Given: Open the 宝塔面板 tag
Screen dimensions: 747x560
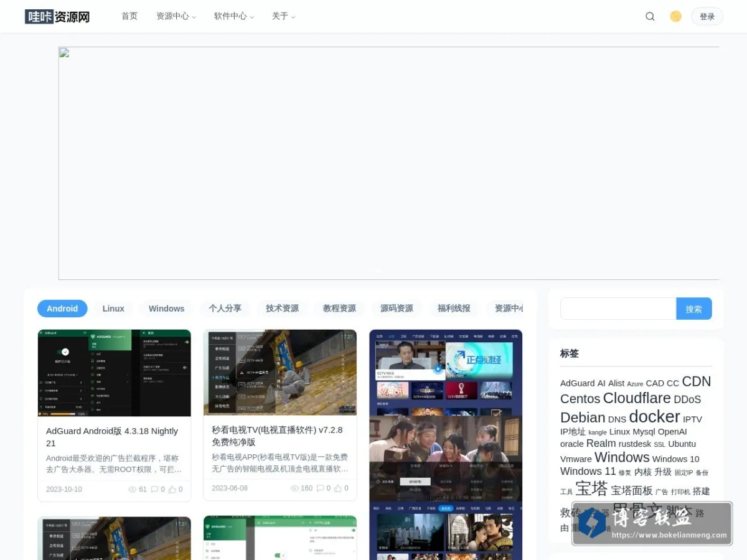Looking at the screenshot, I should [632, 491].
